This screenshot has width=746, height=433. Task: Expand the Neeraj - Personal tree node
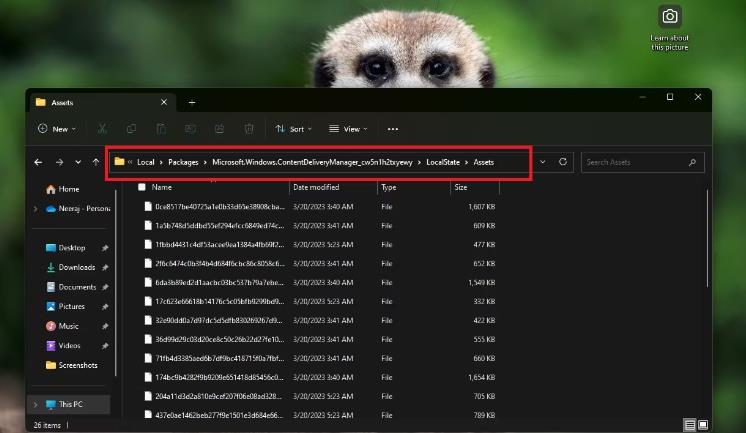35,208
